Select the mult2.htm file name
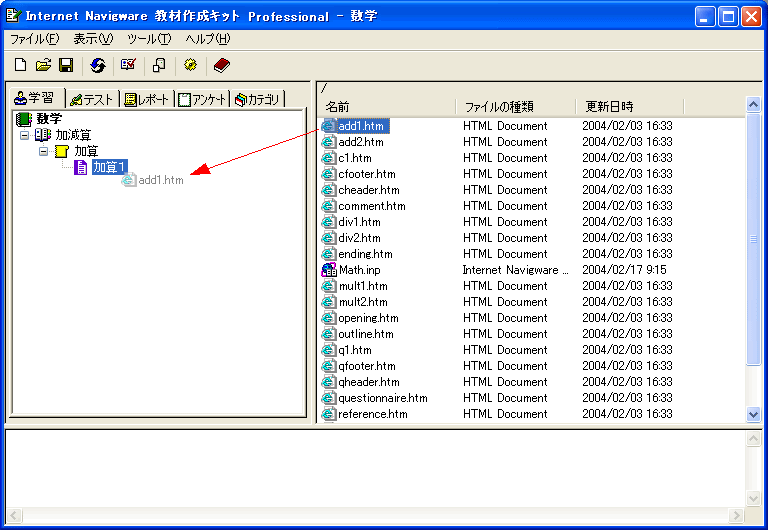Image resolution: width=768 pixels, height=530 pixels. click(x=363, y=302)
